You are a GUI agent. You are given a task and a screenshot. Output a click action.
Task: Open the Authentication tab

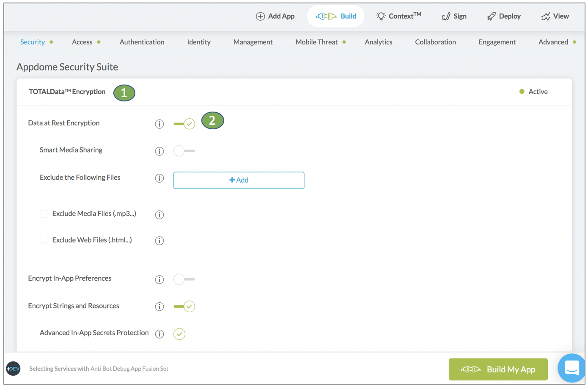tap(142, 42)
